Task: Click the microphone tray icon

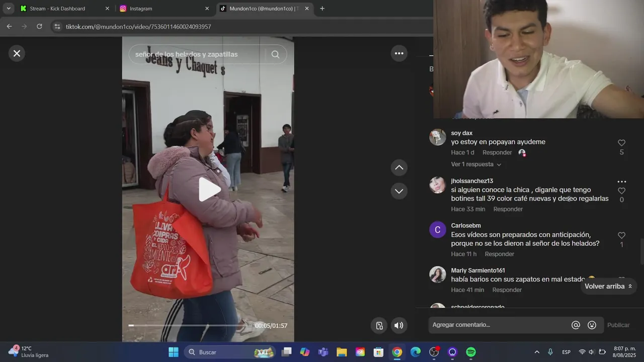Action: pos(550,352)
